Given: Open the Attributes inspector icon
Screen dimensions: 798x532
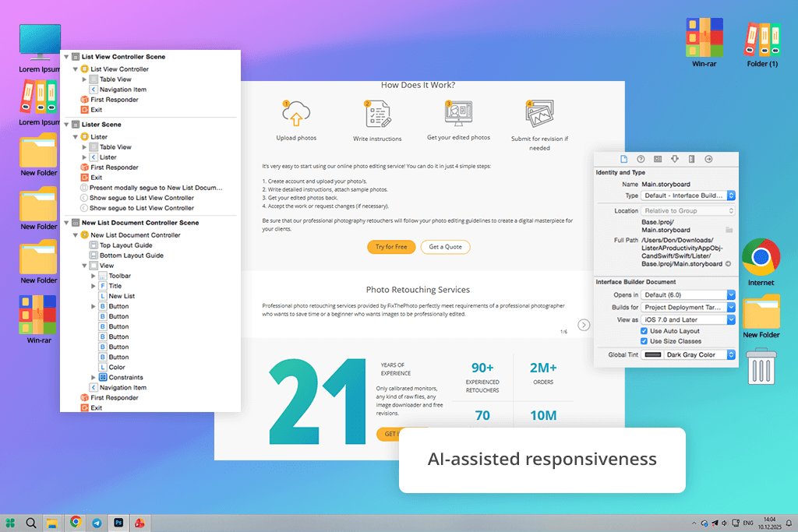Looking at the screenshot, I should click(675, 159).
